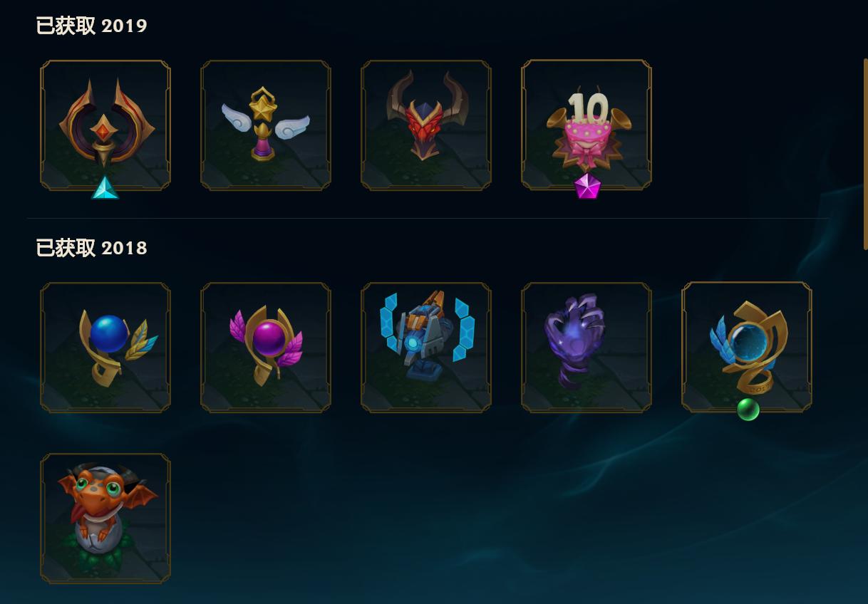Click the number 10 candles on cake
Viewport: 868px width, 604px height.
pos(589,108)
